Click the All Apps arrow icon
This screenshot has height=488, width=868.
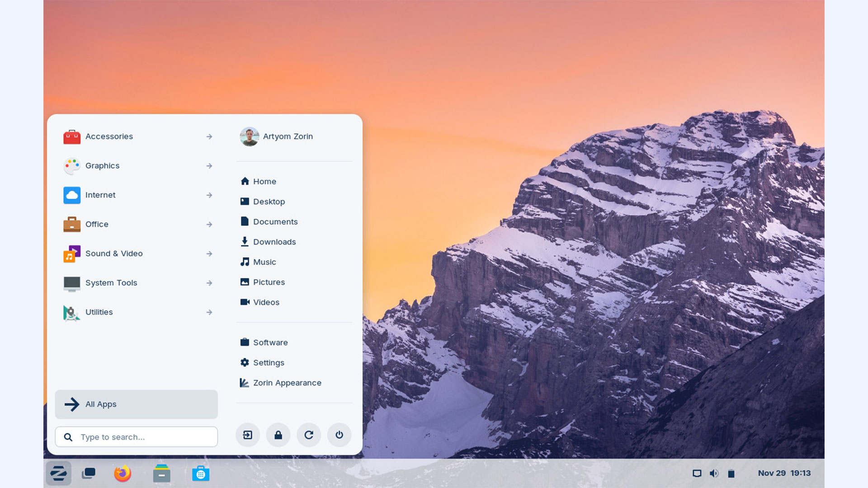(72, 404)
